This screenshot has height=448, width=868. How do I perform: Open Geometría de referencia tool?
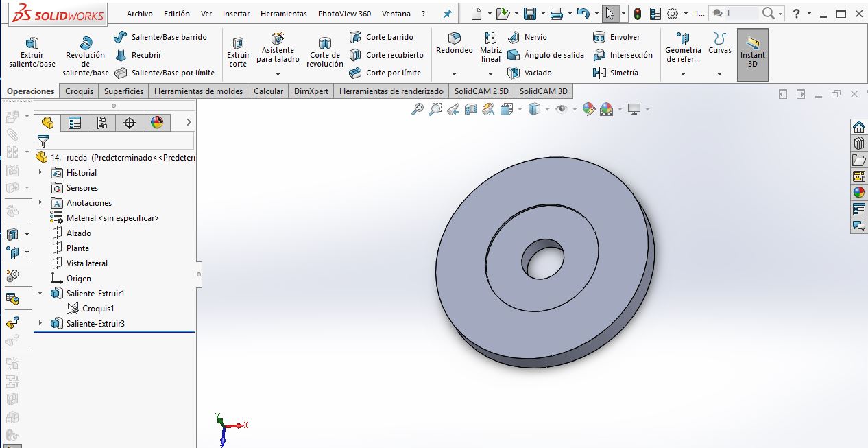click(683, 48)
